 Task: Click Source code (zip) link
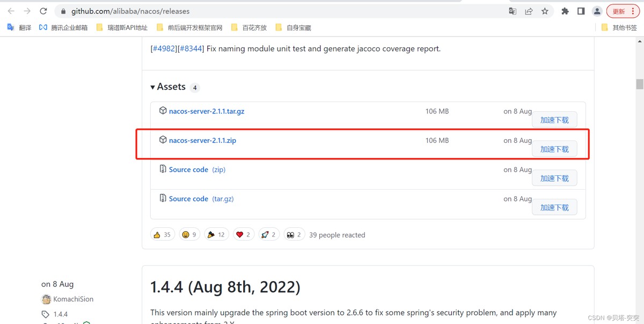point(197,169)
